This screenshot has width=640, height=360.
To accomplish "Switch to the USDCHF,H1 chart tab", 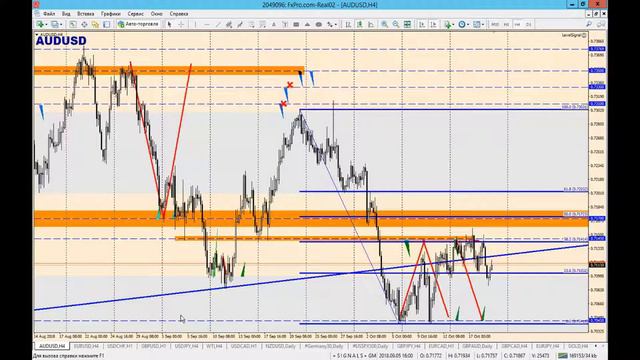I will click(120, 346).
